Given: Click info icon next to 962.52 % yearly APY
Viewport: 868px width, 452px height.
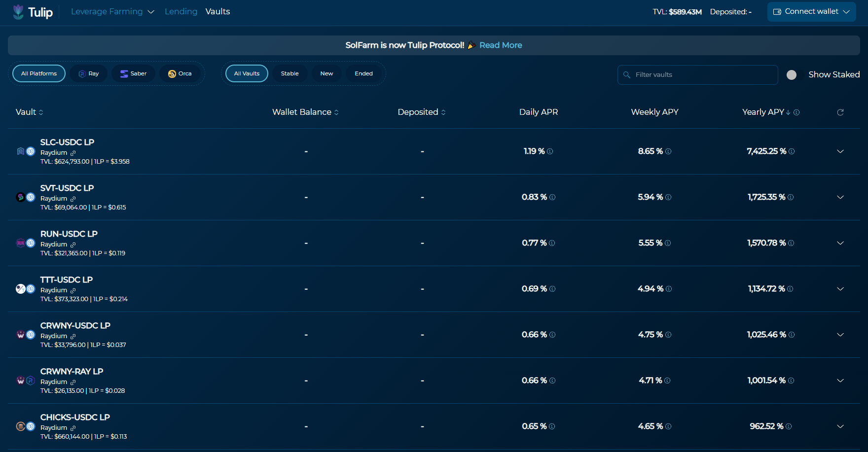Looking at the screenshot, I should [x=789, y=426].
